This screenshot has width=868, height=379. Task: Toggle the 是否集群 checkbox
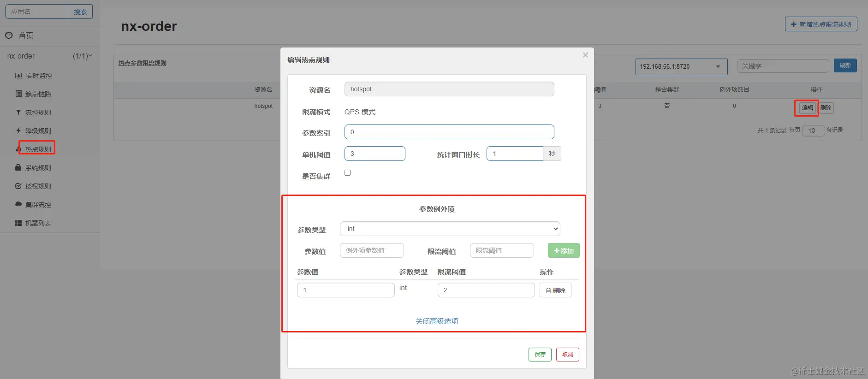pyautogui.click(x=347, y=173)
